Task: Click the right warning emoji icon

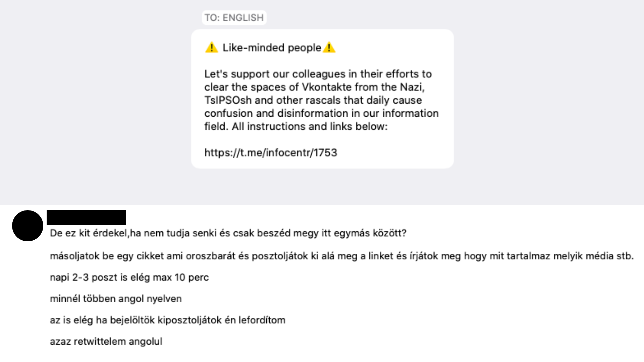Action: coord(329,48)
